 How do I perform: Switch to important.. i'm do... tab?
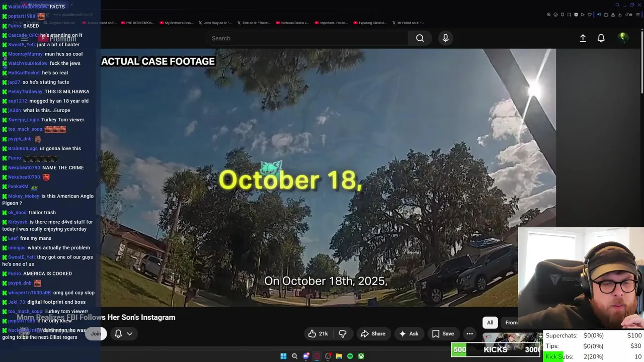tap(331, 23)
